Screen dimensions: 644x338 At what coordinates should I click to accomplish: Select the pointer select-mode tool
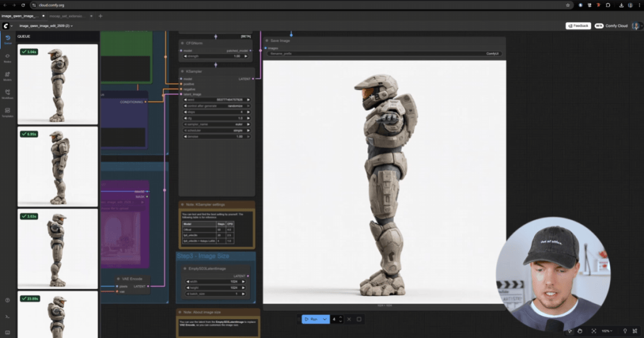click(570, 331)
